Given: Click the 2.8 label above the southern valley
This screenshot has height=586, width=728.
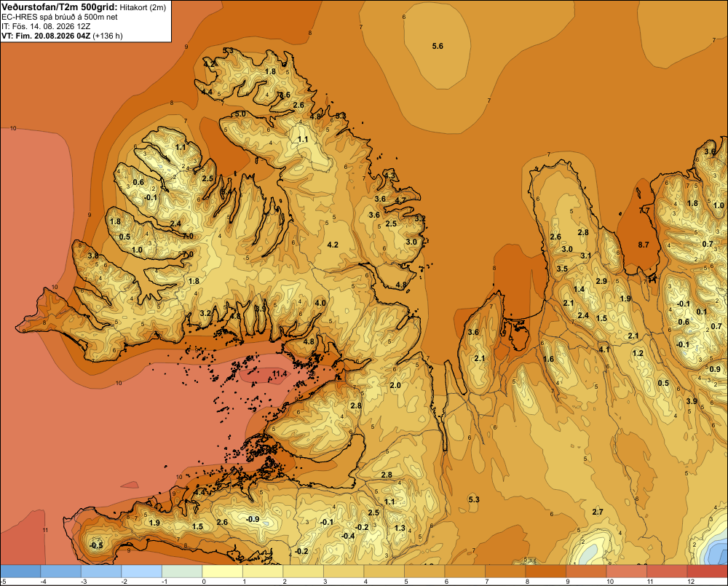Looking at the screenshot, I should pyautogui.click(x=387, y=475).
